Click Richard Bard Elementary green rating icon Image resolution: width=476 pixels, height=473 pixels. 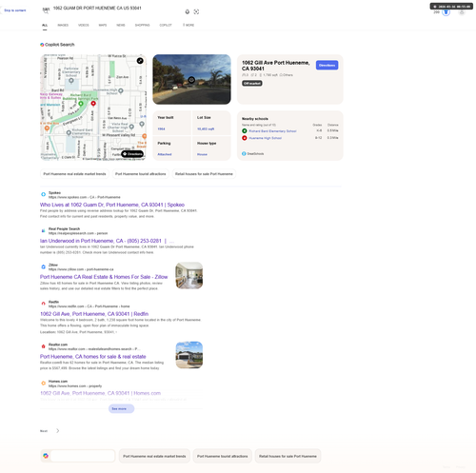click(x=245, y=130)
